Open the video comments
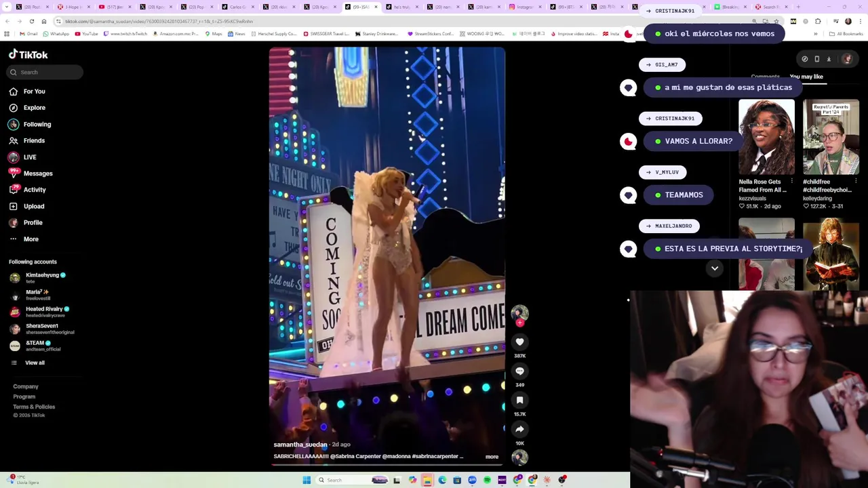The width and height of the screenshot is (868, 488). (519, 371)
